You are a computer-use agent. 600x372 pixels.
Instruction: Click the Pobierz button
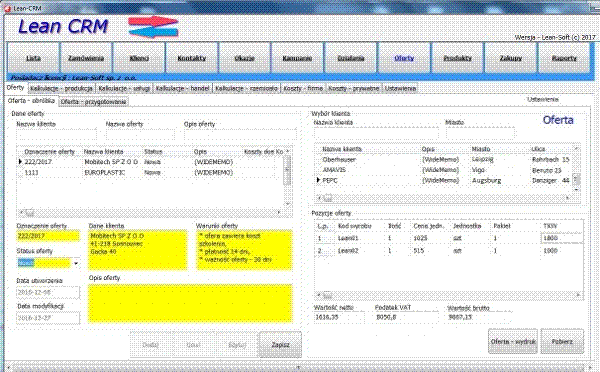click(x=562, y=341)
